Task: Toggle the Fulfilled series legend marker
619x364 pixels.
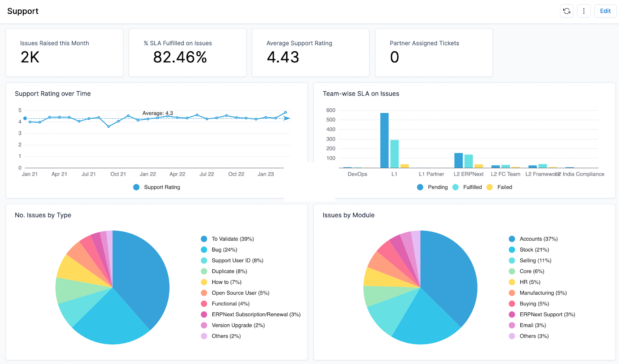Action: click(456, 187)
